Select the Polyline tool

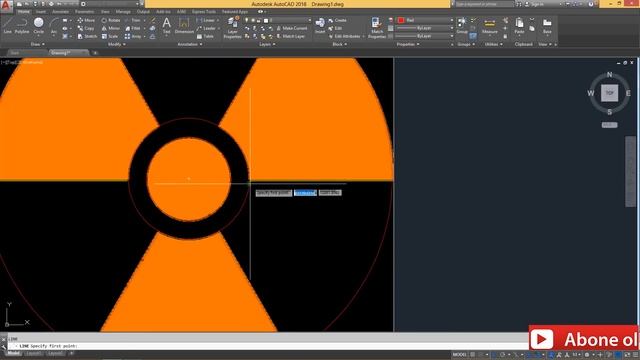[x=22, y=25]
